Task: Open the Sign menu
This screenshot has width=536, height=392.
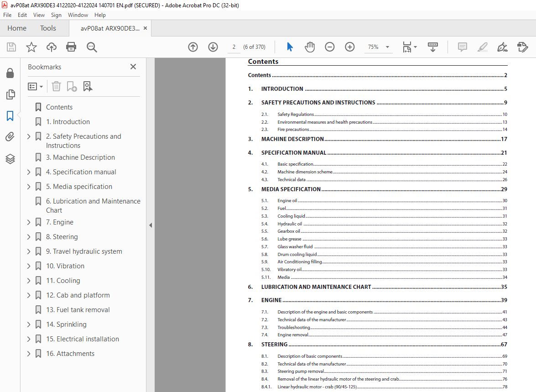Action: click(x=56, y=15)
